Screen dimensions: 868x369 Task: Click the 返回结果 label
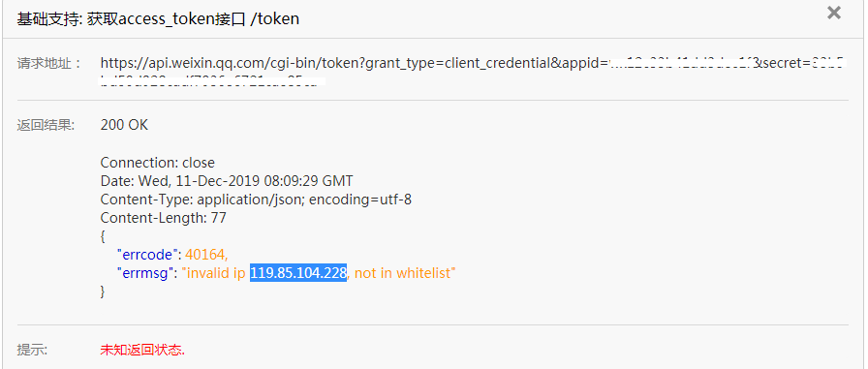[46, 125]
